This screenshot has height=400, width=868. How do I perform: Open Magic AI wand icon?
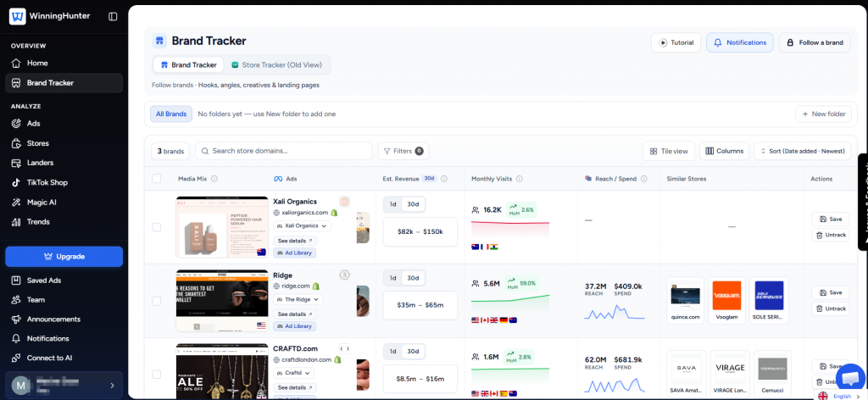16,203
